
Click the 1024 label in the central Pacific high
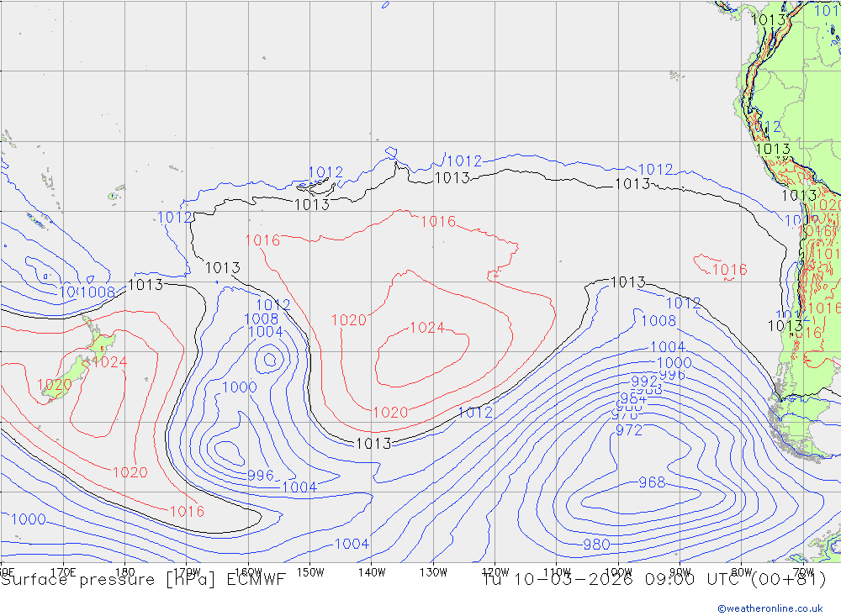(x=427, y=328)
